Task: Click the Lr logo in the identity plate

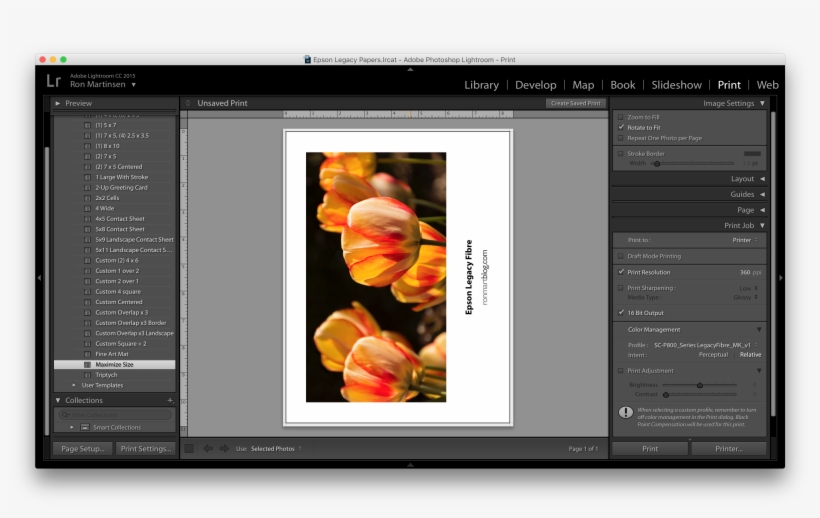Action: coord(53,80)
